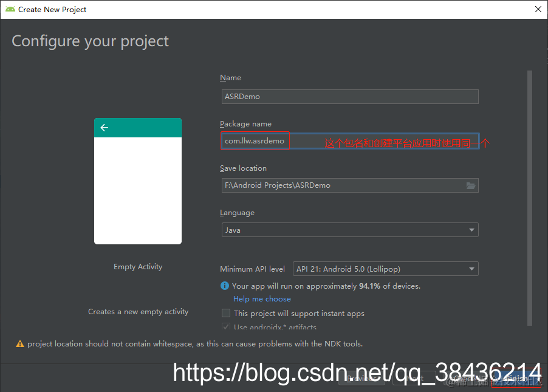Focus the Name field containing ASRDemo
This screenshot has width=548, height=392.
coord(350,97)
